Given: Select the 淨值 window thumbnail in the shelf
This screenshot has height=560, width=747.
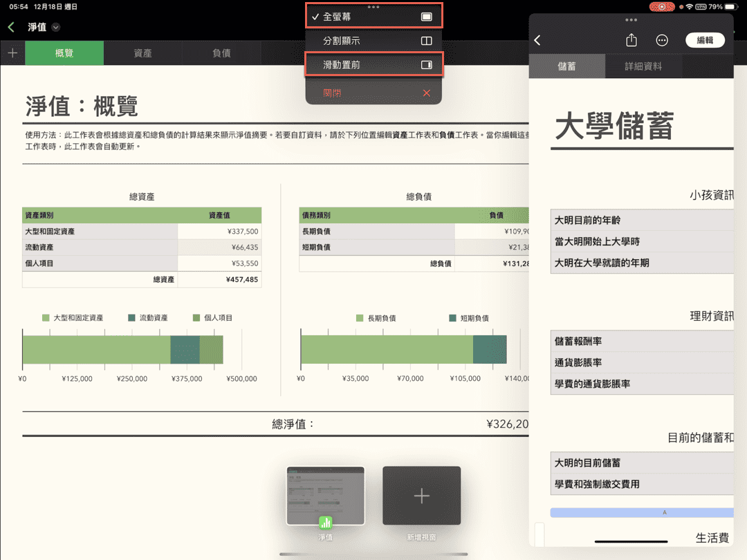Looking at the screenshot, I should [325, 495].
